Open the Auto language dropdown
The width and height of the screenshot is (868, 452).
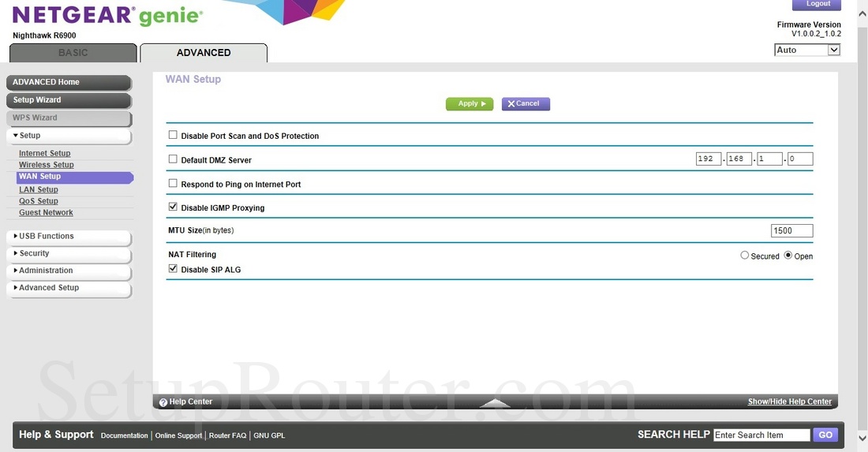pyautogui.click(x=807, y=50)
